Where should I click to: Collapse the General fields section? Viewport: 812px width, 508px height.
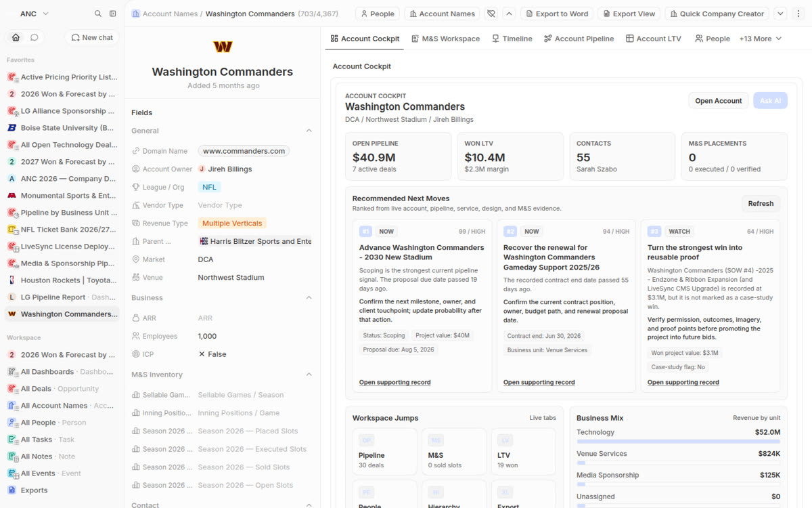[309, 131]
